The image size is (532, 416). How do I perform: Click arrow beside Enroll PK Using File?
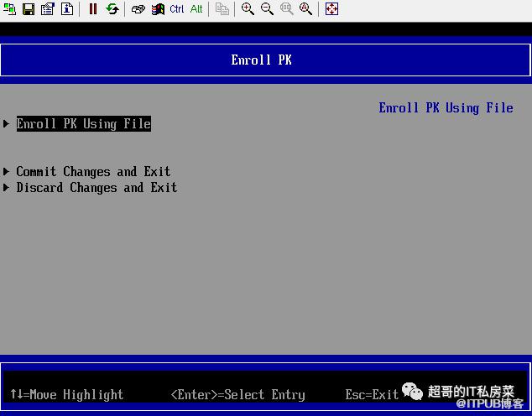pos(7,124)
